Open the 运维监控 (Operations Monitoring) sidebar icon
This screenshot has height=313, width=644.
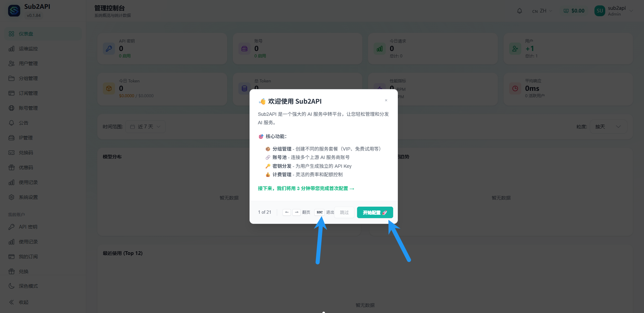[x=12, y=49]
